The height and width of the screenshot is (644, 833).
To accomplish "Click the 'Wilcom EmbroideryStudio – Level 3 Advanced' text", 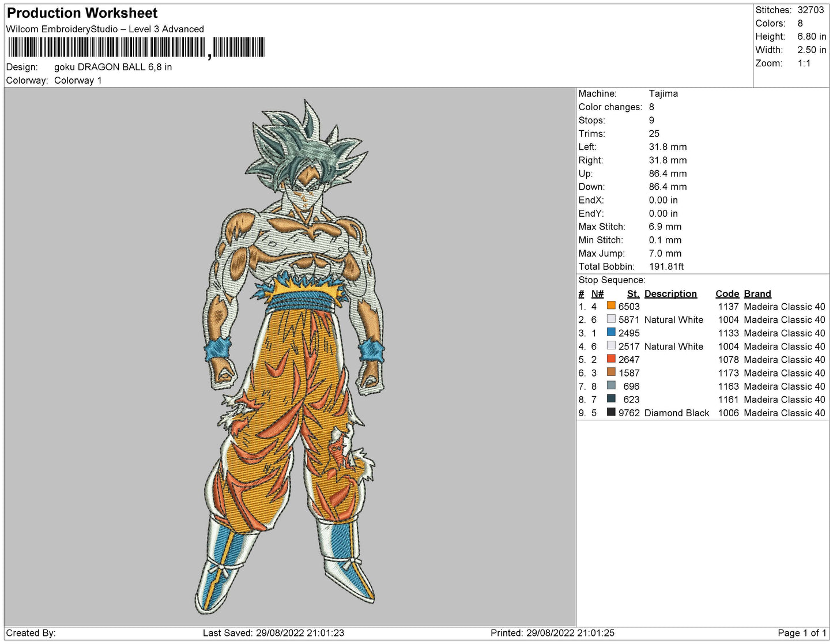I will (105, 29).
